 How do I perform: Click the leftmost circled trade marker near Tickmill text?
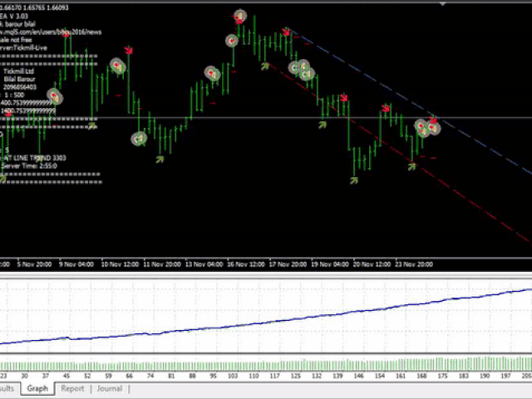pyautogui.click(x=55, y=96)
